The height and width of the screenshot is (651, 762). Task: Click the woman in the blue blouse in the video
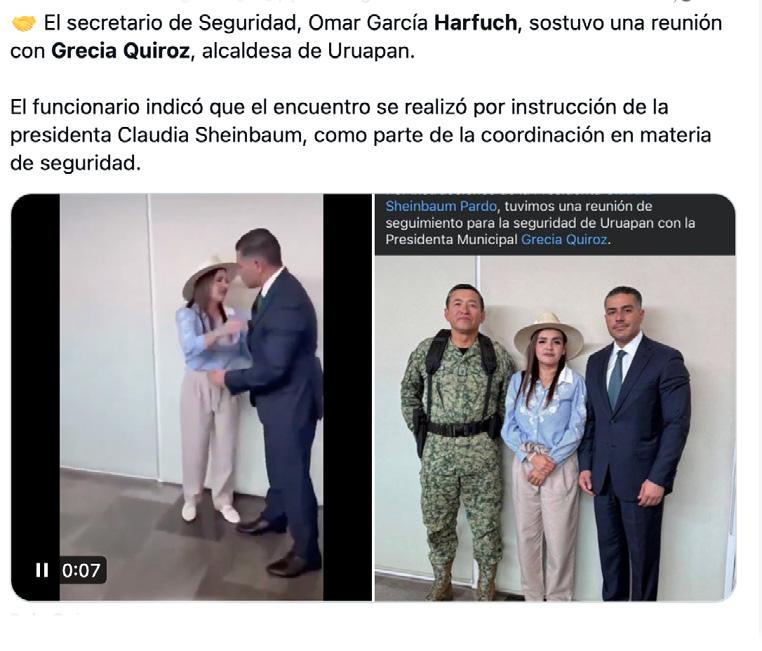click(209, 389)
